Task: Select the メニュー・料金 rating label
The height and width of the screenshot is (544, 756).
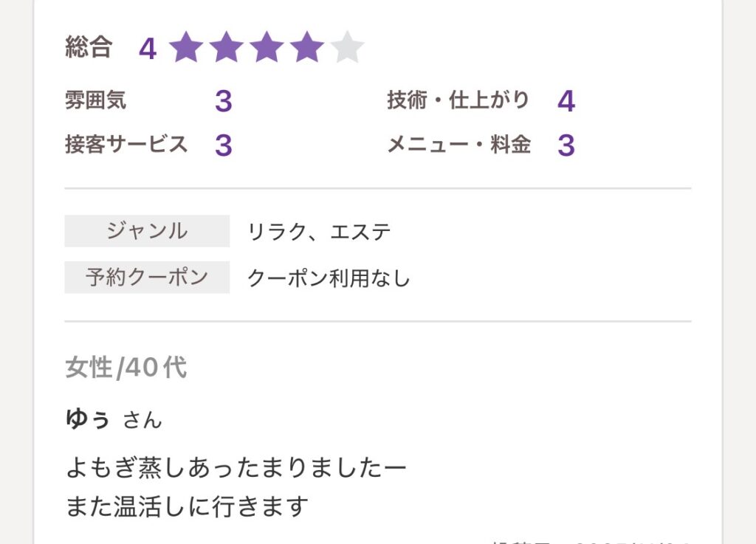Action: point(458,145)
